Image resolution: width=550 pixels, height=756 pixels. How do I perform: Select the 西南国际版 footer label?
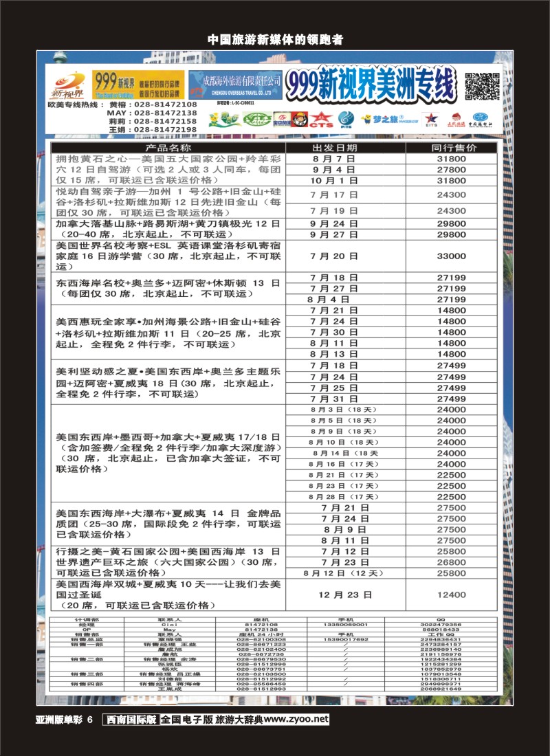(x=131, y=720)
